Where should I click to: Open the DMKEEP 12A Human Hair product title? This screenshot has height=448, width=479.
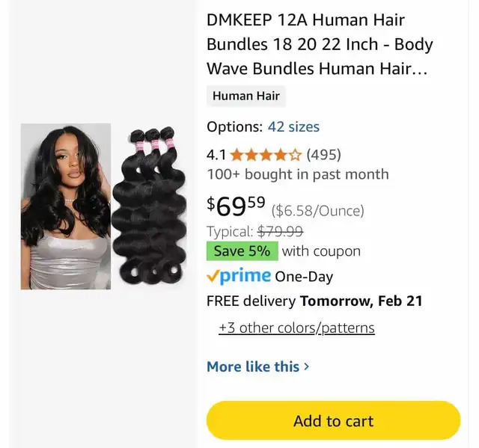click(x=320, y=44)
